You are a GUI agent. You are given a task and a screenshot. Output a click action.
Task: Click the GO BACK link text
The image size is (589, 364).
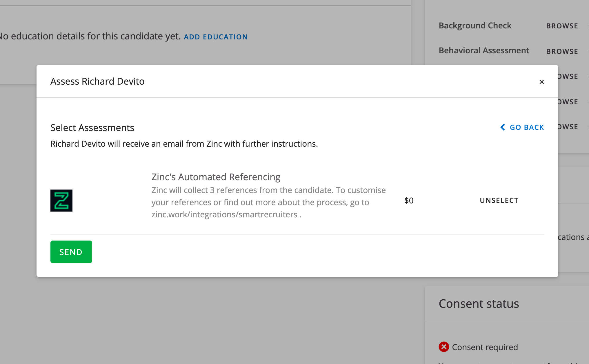tap(527, 128)
